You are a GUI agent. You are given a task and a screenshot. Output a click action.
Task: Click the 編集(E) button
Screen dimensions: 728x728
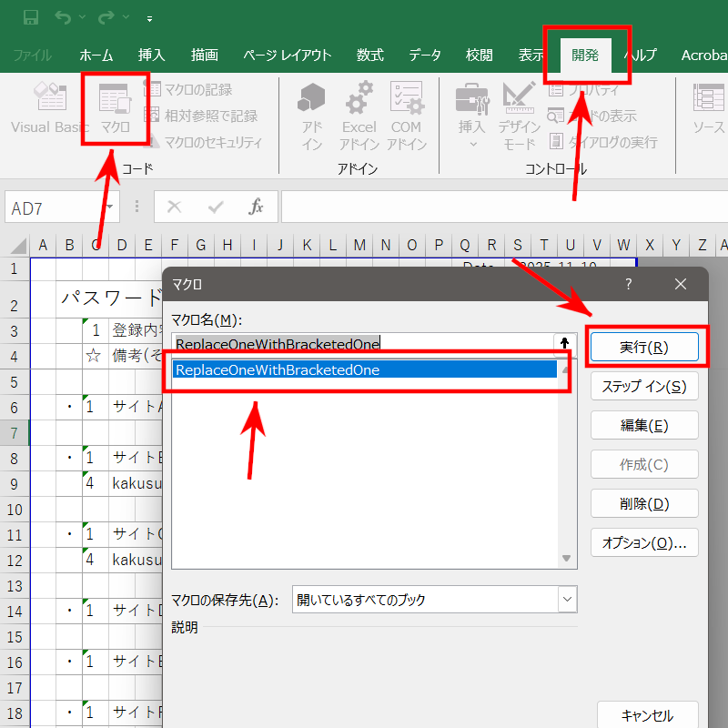(644, 425)
